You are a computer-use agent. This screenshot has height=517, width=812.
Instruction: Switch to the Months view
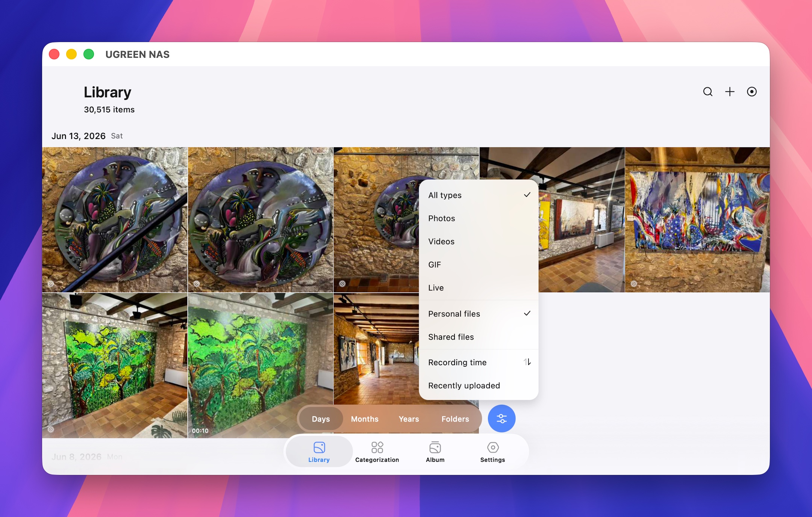[365, 419]
